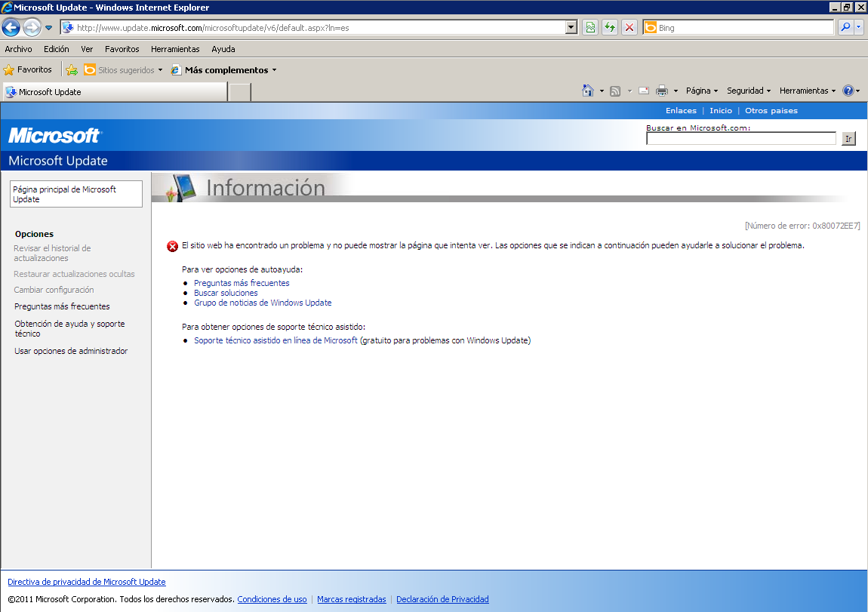Viewport: 868px width, 612px height.
Task: Open Home button dropdown arrow
Action: [x=602, y=91]
